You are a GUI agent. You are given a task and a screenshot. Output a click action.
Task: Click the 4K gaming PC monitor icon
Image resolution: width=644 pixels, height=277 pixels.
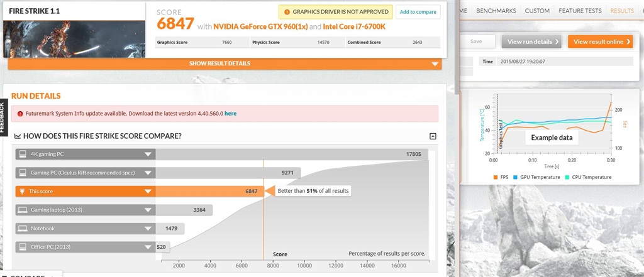(x=23, y=155)
